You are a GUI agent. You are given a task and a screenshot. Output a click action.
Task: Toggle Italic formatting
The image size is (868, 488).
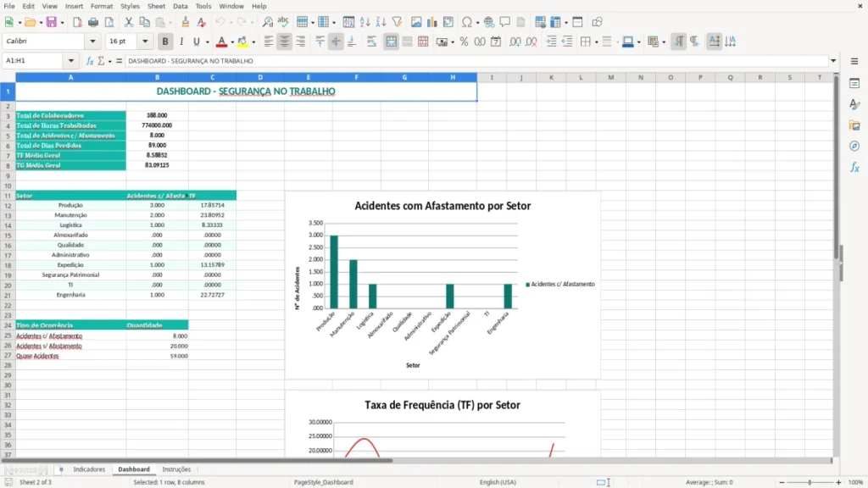click(x=181, y=42)
